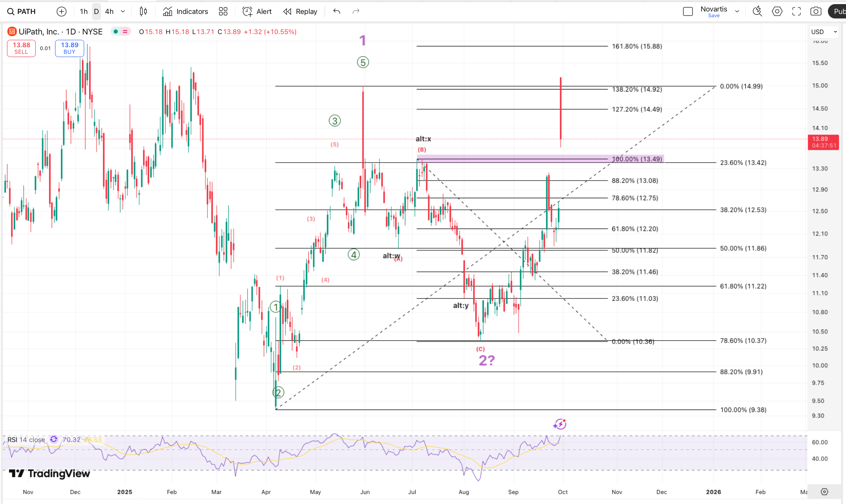Open the layout setup grid icon

223,11
